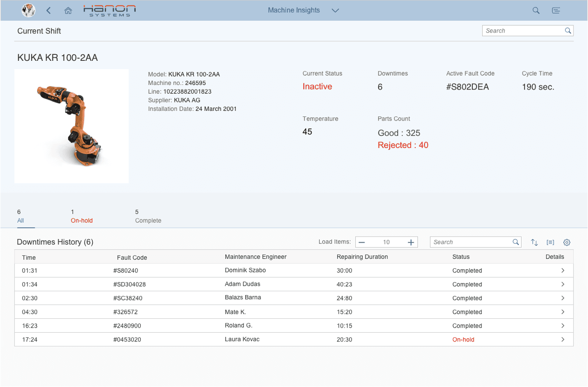Click the Fault Code column header
Screen dimensions: 588x387
tap(132, 258)
